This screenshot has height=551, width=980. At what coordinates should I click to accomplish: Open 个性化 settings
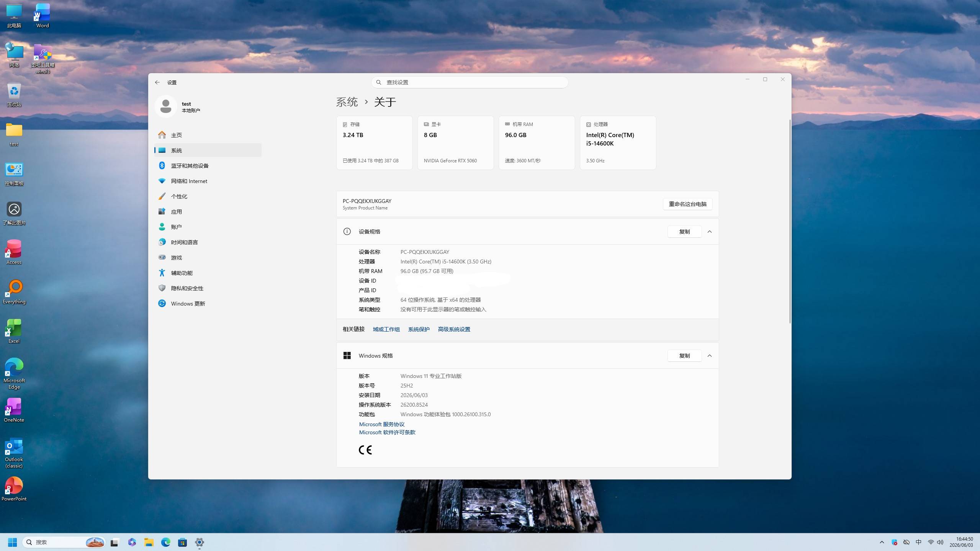click(x=208, y=196)
